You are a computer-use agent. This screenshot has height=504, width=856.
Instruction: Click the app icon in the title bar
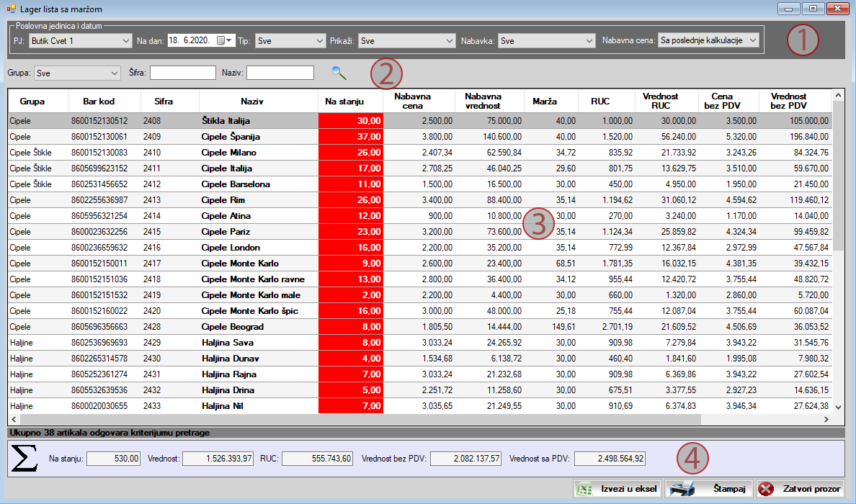(11, 9)
